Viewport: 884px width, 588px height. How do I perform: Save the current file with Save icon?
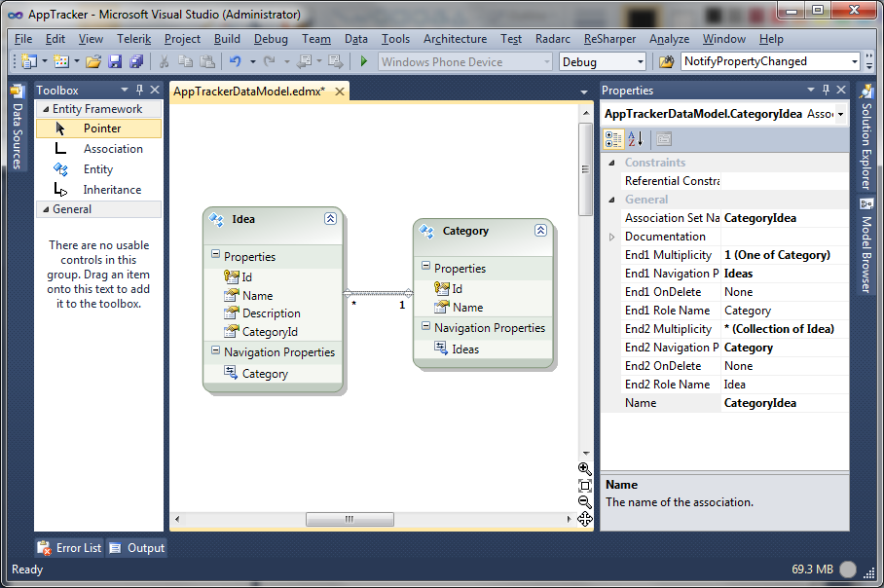coord(115,61)
